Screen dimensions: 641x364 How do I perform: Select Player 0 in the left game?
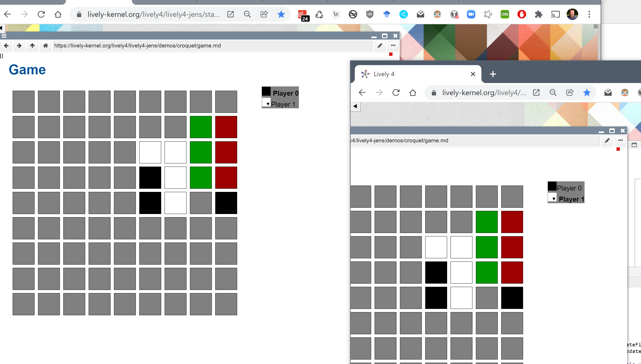pos(285,93)
